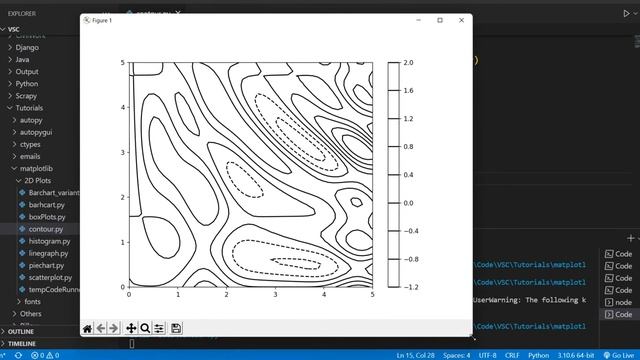The height and width of the screenshot is (360, 640).
Task: Expand the autopygui folder
Action: (14, 132)
